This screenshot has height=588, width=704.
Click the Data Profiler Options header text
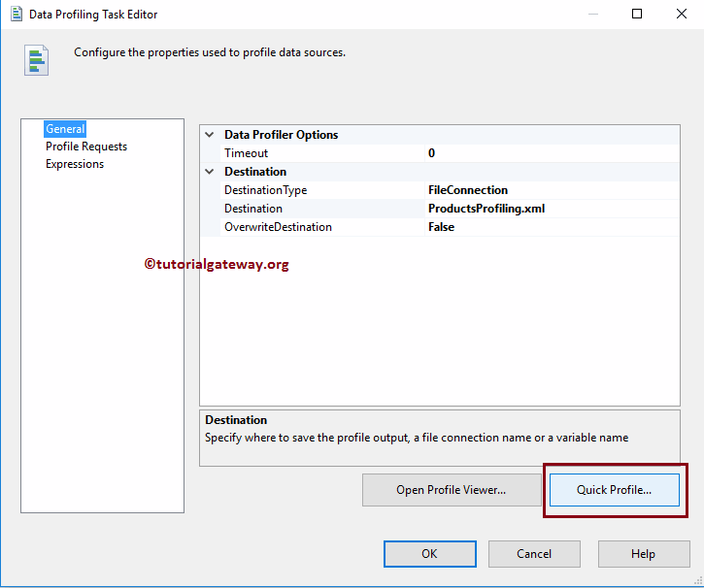(x=281, y=135)
